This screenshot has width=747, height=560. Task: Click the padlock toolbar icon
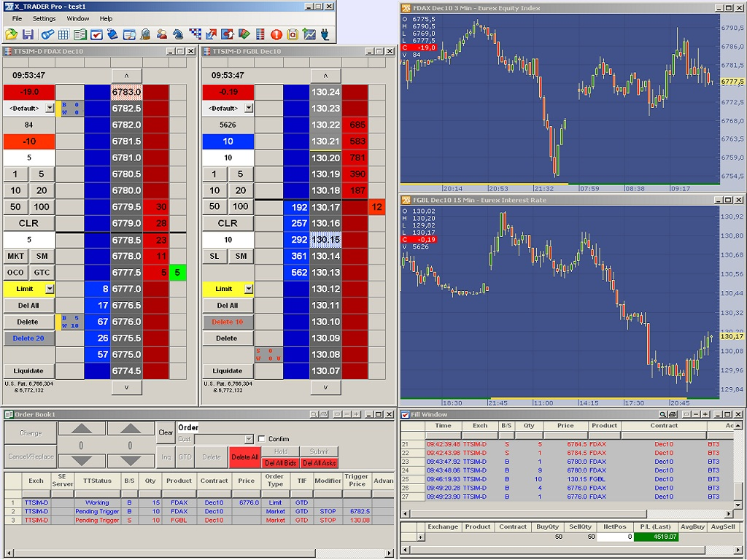coord(145,34)
